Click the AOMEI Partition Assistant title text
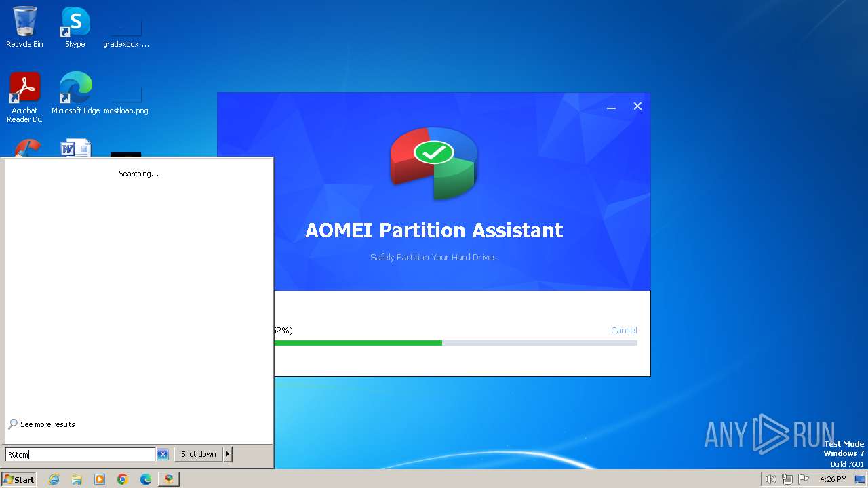This screenshot has width=868, height=488. [434, 230]
